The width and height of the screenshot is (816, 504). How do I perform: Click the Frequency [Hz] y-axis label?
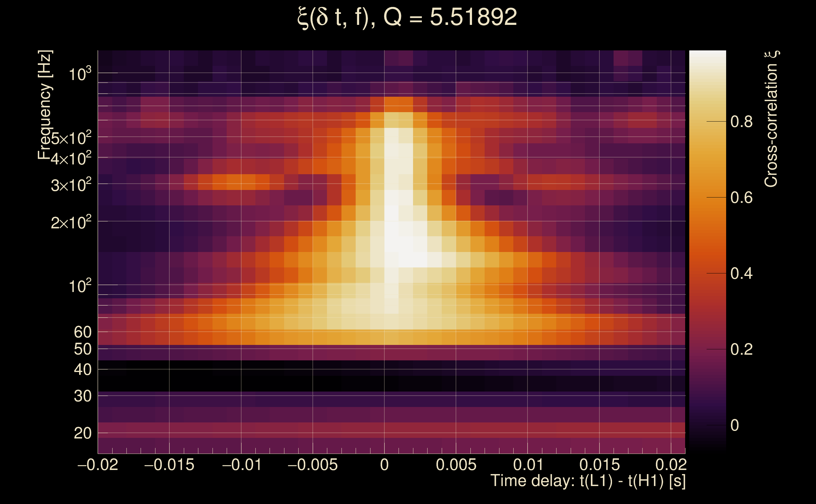click(x=45, y=105)
